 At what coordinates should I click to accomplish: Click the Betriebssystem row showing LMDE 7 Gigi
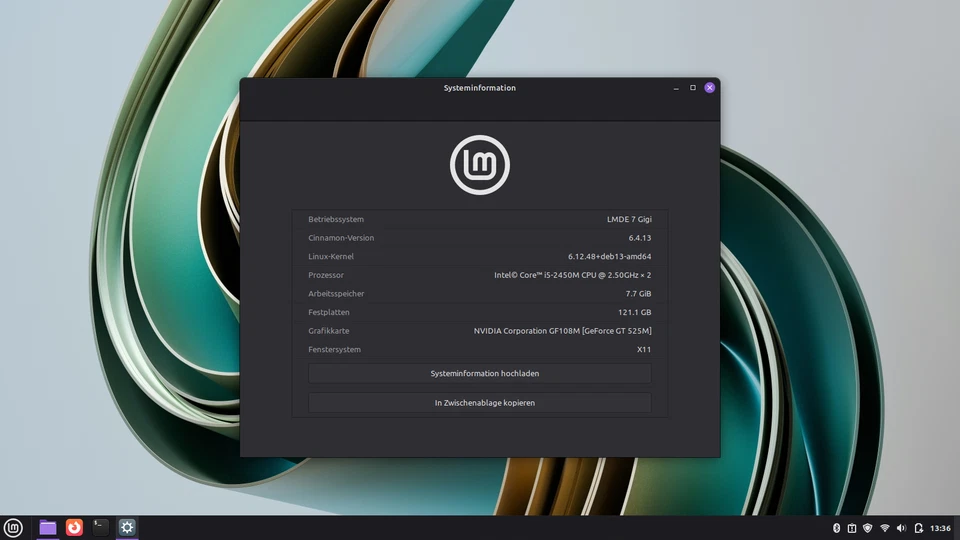(479, 219)
